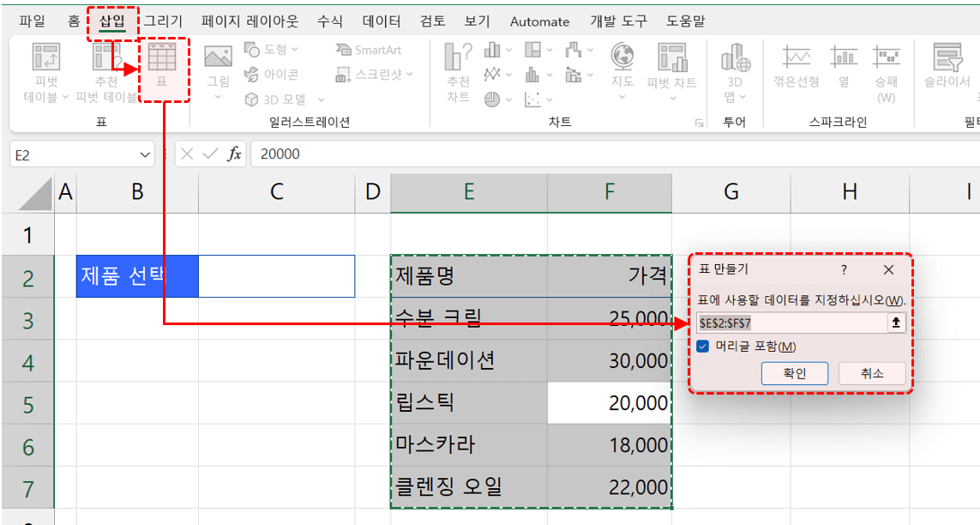
Task: Insert a Win/Loss sparkline (승패)
Action: pos(887,74)
